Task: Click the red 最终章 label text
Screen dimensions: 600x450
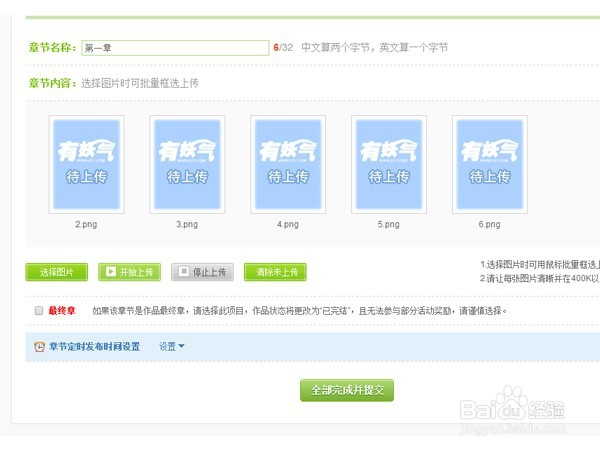Action: click(62, 310)
